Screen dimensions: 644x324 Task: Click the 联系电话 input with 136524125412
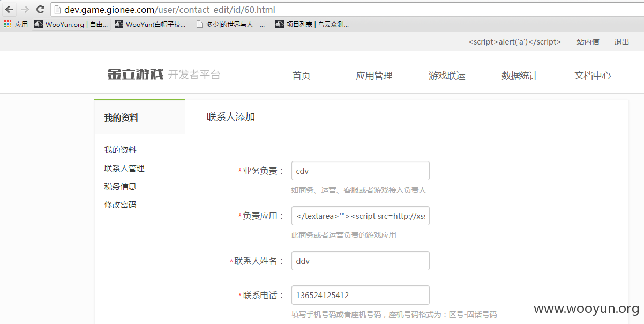[x=361, y=295]
